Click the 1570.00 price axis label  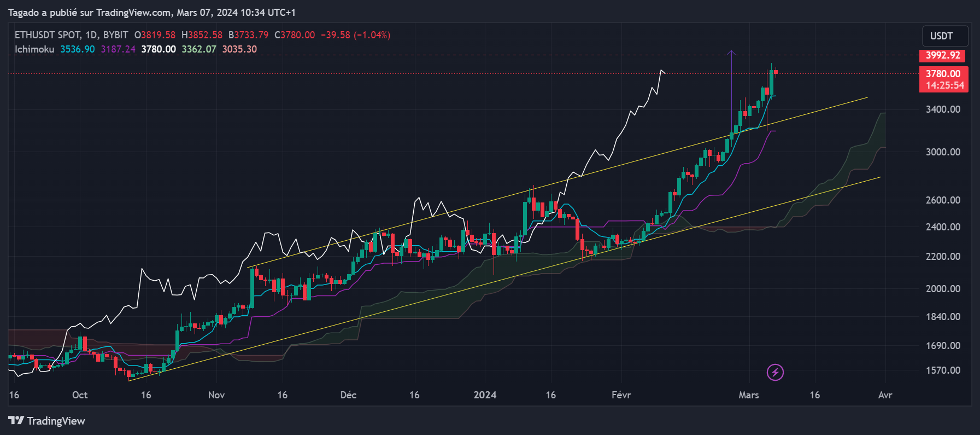coord(943,370)
